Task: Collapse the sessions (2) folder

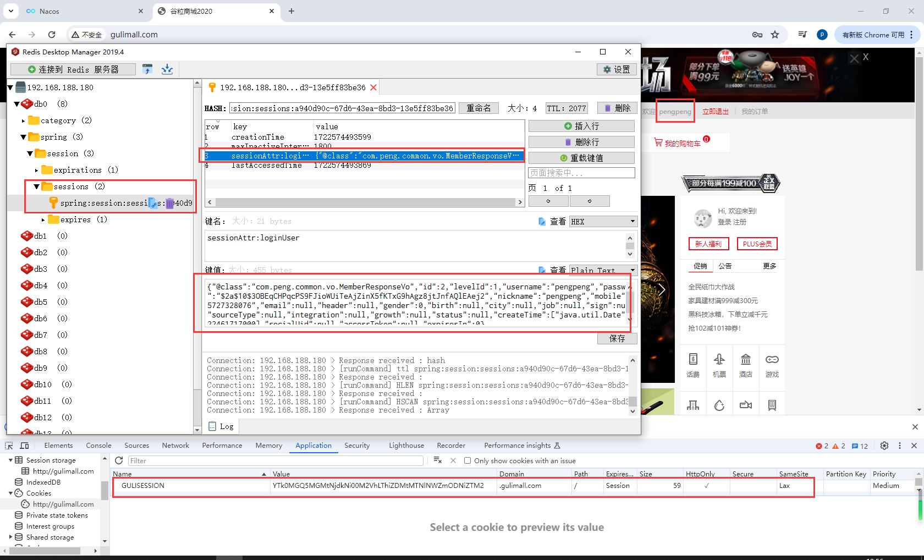Action: (x=36, y=186)
